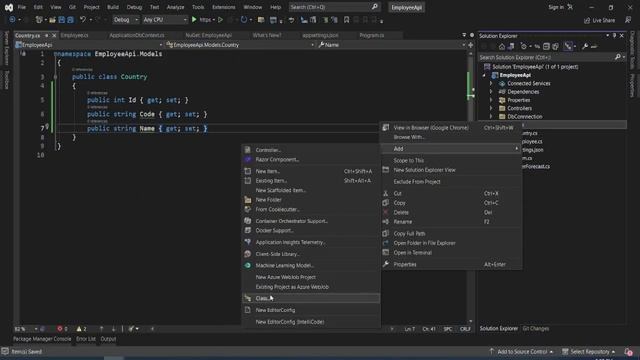Collapse the Country class code region
Screen dimensions: 640x360
click(x=55, y=77)
